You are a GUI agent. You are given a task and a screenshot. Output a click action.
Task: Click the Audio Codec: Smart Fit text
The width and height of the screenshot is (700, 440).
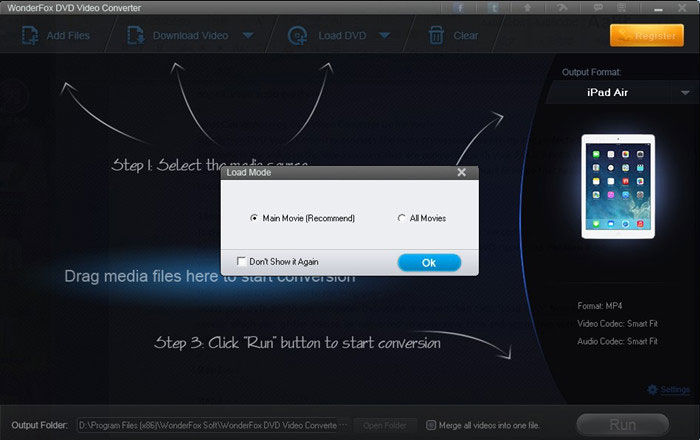(x=617, y=341)
